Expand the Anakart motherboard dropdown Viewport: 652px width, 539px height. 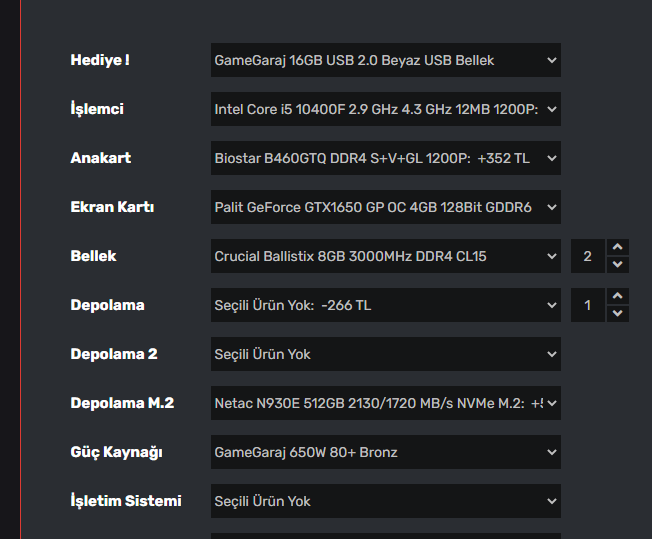385,158
